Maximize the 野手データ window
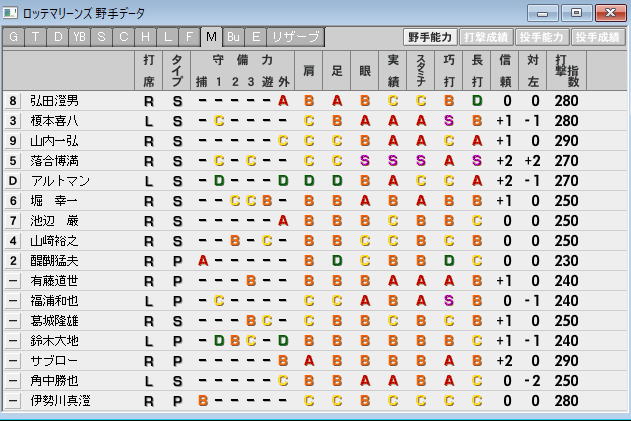The image size is (631, 421). pos(576,13)
